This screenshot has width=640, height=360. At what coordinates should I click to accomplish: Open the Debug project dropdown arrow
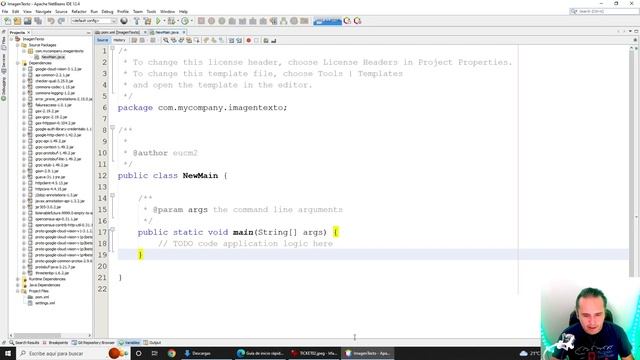[178, 21]
